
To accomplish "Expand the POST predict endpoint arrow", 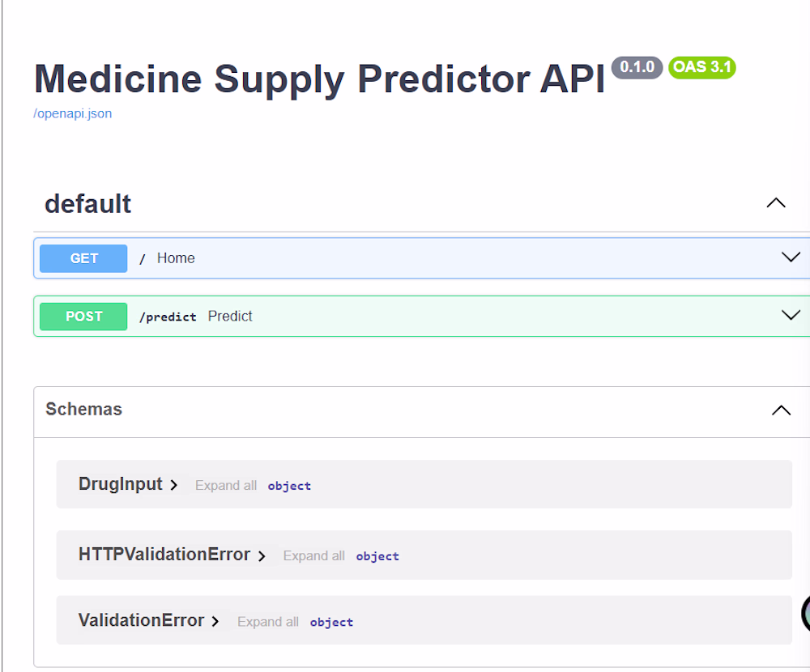I will point(790,316).
